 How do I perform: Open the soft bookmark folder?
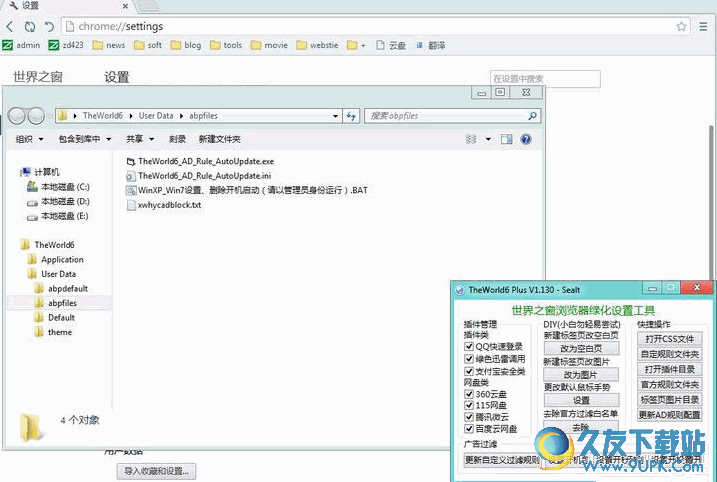148,45
